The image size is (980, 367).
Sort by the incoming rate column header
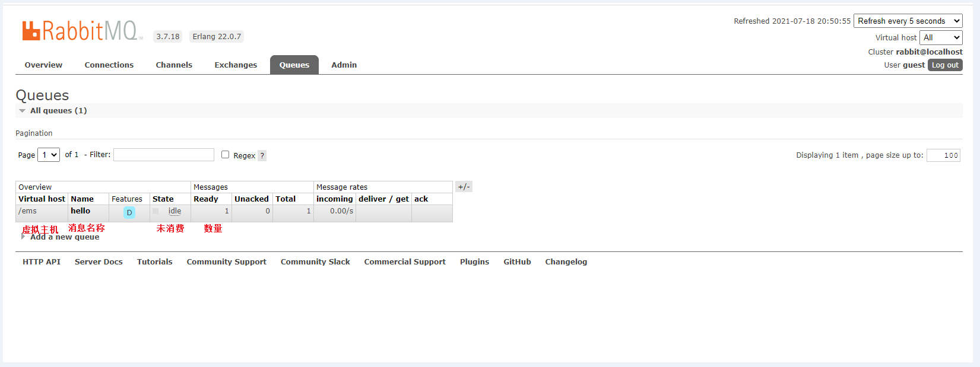click(335, 199)
